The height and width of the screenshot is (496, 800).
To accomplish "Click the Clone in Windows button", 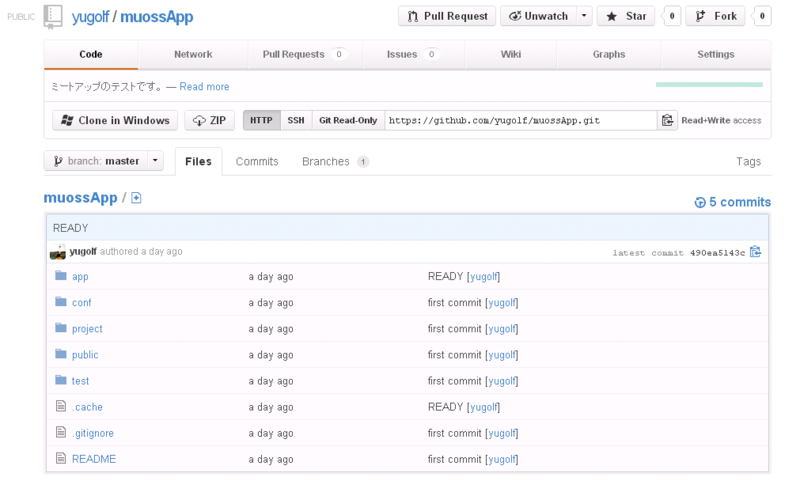I will click(115, 120).
